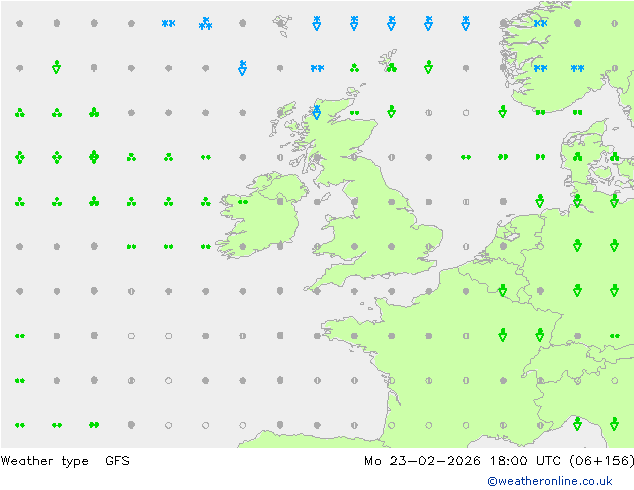This screenshot has height=490, width=634.
Task: Click the blue triple-snowflake cluster in top row
Action: (205, 23)
